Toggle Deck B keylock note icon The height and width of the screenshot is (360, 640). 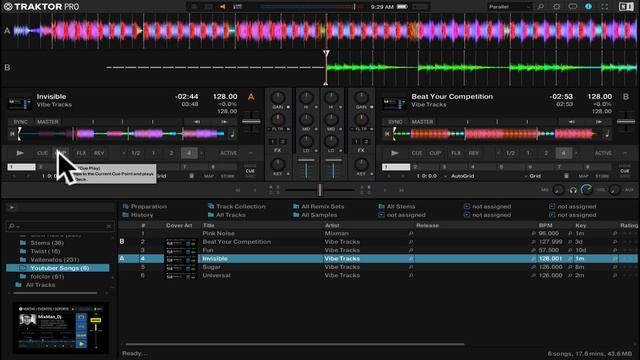click(x=607, y=133)
